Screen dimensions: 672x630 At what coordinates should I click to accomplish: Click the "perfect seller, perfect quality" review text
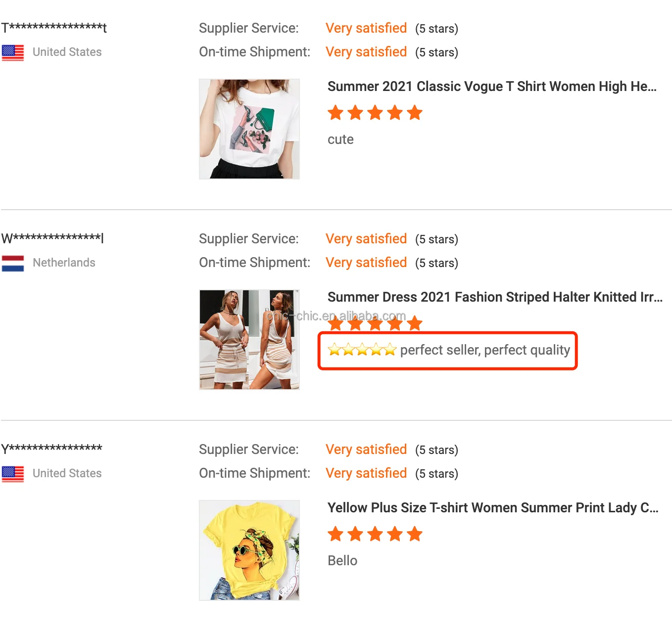click(485, 350)
